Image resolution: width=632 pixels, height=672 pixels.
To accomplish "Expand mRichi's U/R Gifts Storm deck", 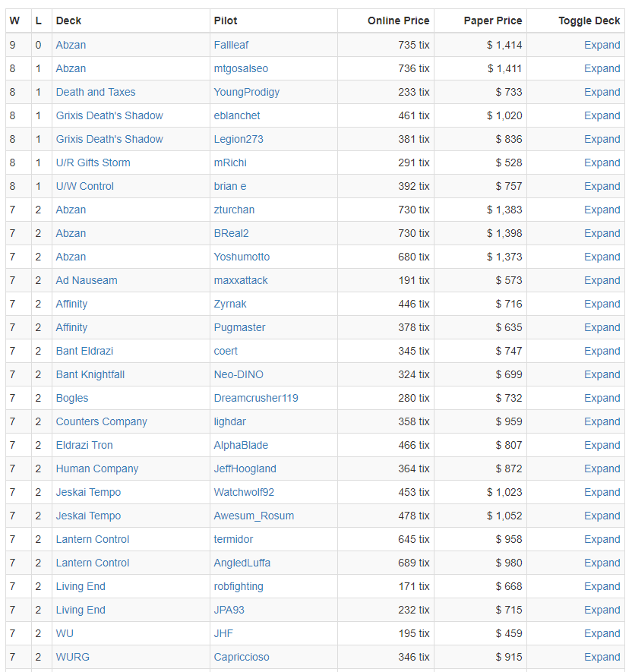I will pyautogui.click(x=602, y=162).
